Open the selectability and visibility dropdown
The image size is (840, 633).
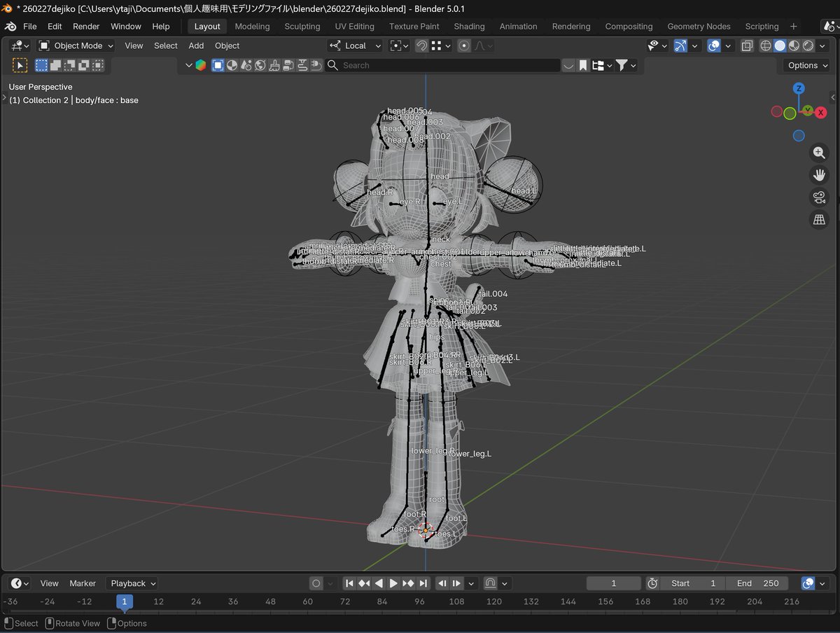pyautogui.click(x=657, y=46)
